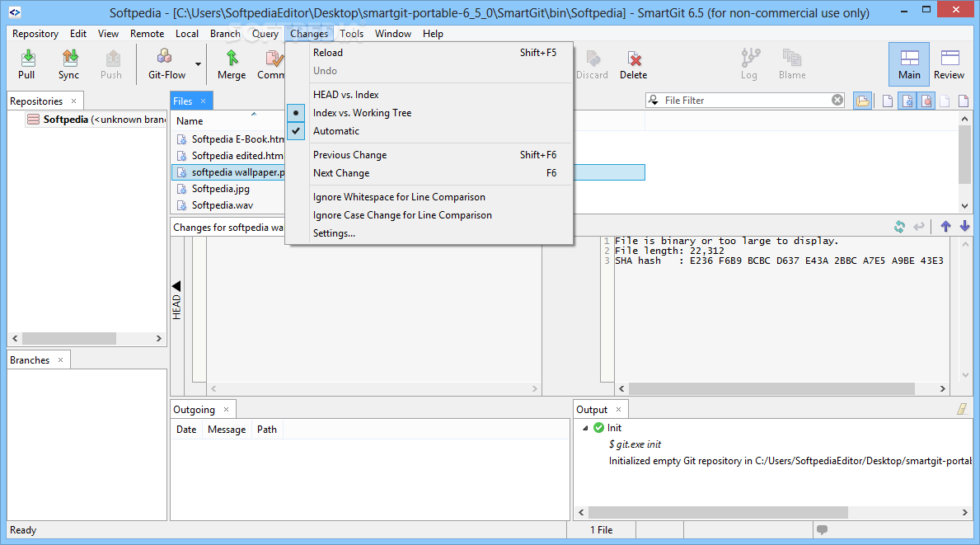Collapse the Init output entry
980x545 pixels.
point(586,428)
